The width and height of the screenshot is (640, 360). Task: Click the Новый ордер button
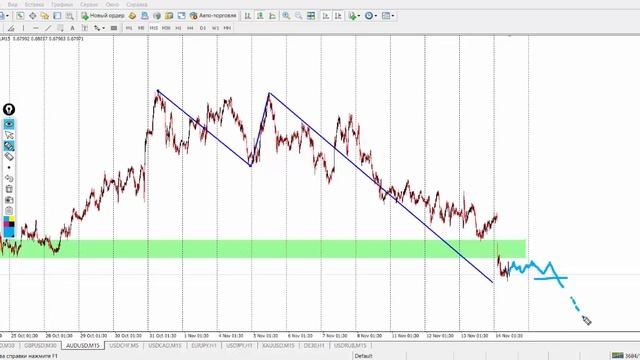click(x=103, y=16)
